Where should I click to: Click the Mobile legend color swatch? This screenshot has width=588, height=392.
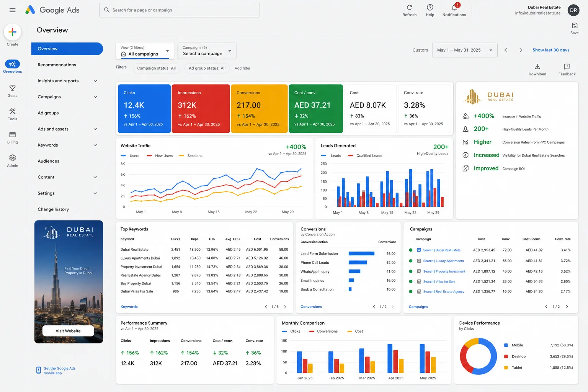[x=506, y=345]
